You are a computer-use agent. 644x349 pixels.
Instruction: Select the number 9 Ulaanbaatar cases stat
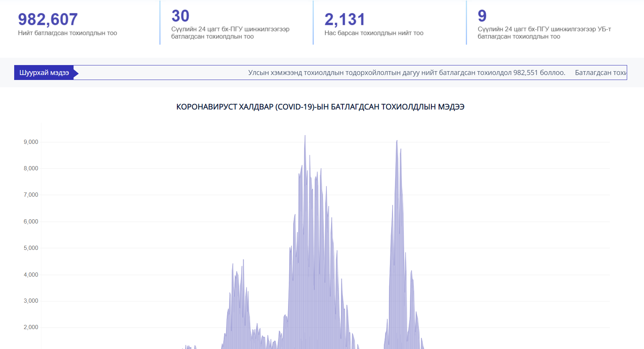point(482,16)
